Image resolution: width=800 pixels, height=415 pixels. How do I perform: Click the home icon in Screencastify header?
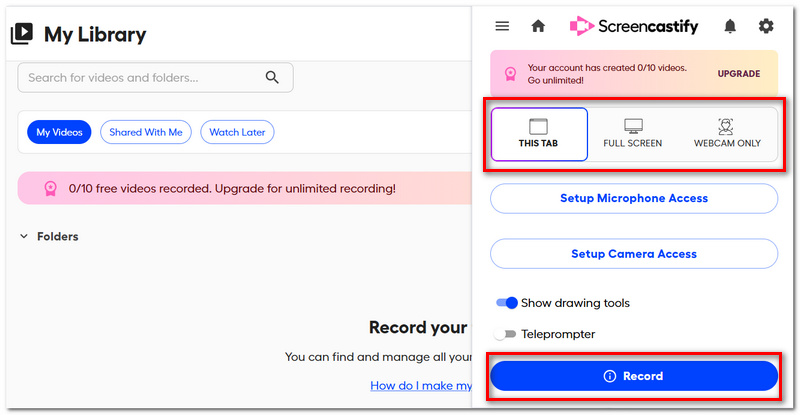click(x=538, y=26)
